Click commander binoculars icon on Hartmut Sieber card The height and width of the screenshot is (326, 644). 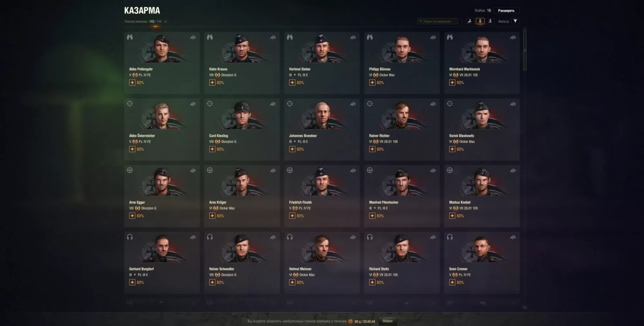(x=290, y=37)
